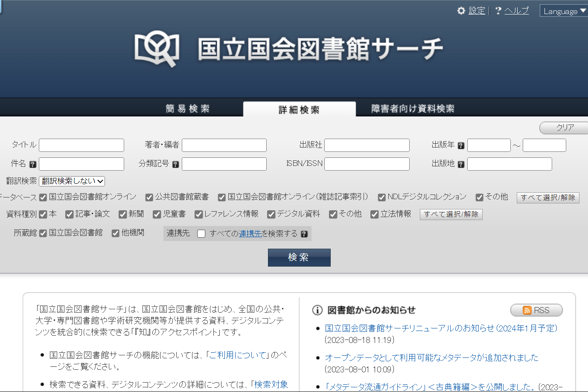Click the help question mark icon in header
588x392 pixels.
[x=498, y=11]
